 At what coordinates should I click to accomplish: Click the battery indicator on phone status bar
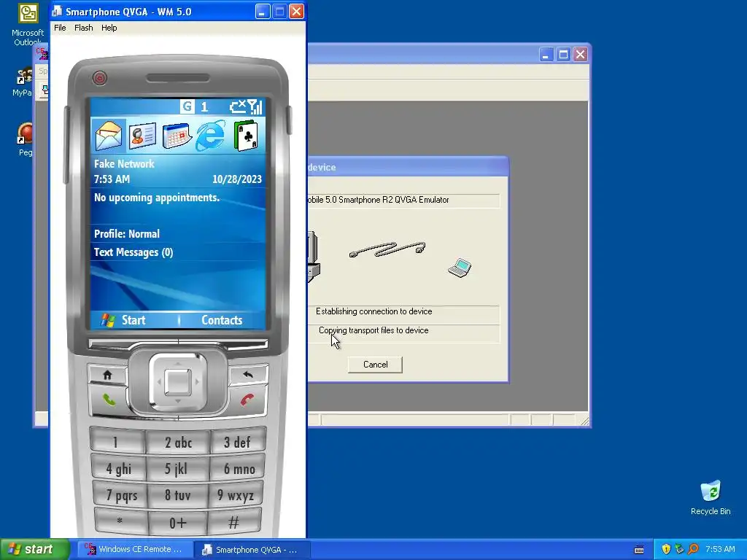(x=238, y=106)
